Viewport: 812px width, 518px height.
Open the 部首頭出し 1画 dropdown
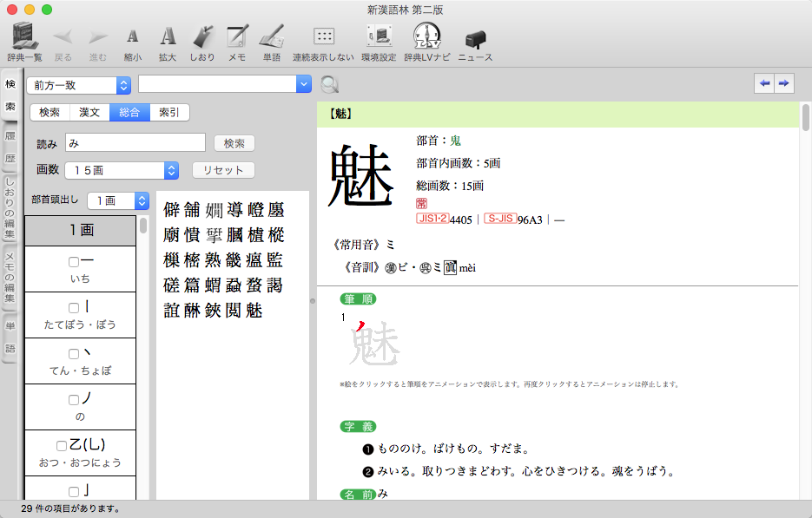click(118, 200)
